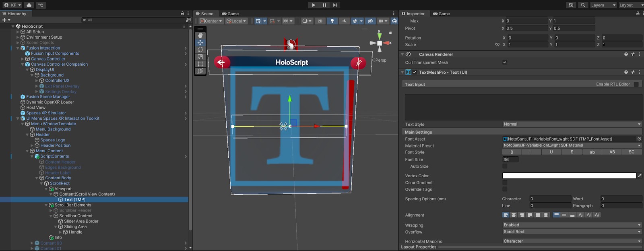644x251 pixels.
Task: Uncheck Cull Transparent Mesh
Action: [505, 62]
